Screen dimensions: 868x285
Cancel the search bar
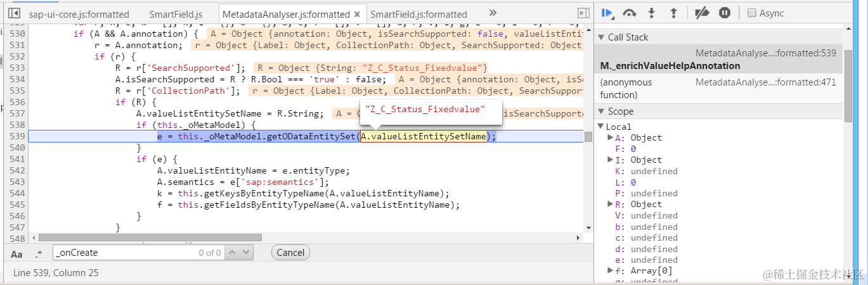[x=290, y=253]
